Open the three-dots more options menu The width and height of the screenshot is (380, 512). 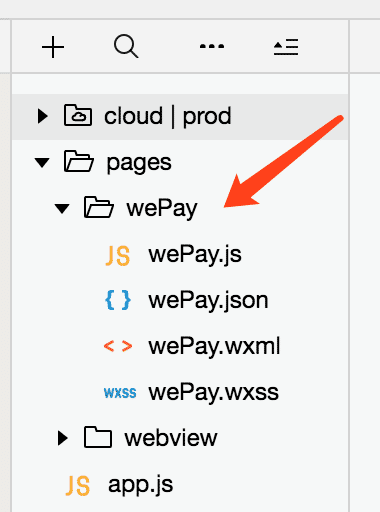(x=212, y=46)
